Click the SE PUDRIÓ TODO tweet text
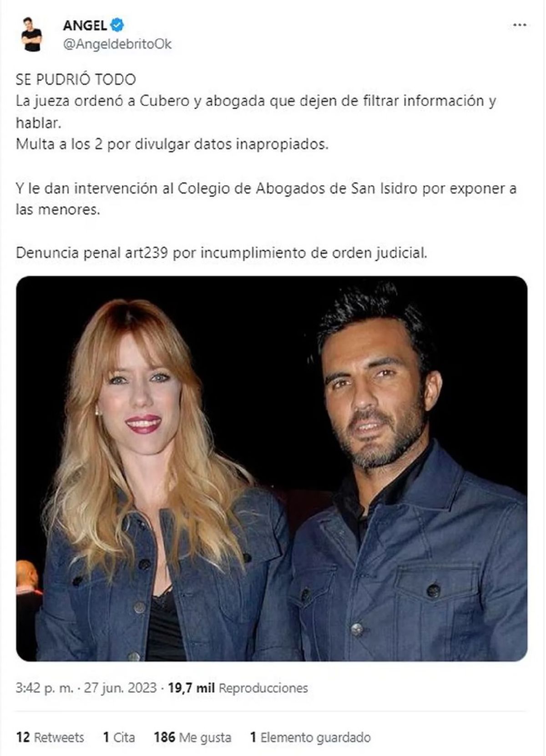546x756 pixels. coord(76,80)
